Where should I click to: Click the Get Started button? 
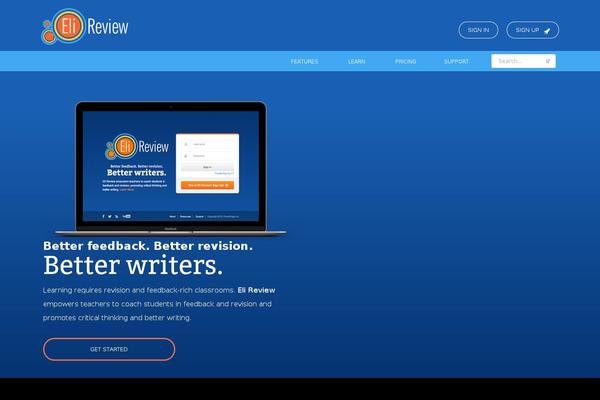point(109,349)
